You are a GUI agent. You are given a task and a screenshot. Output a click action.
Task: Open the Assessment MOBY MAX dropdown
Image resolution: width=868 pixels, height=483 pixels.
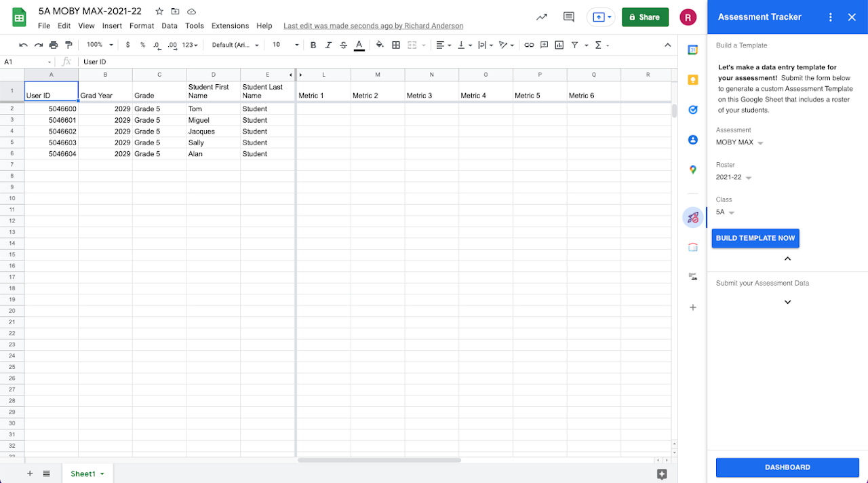click(x=740, y=142)
